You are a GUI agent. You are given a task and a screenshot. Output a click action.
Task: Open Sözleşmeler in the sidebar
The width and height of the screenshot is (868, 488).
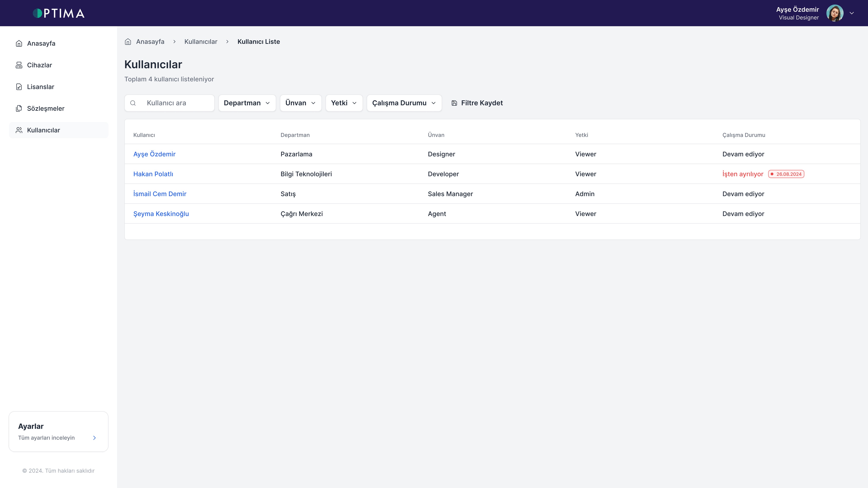click(x=59, y=108)
